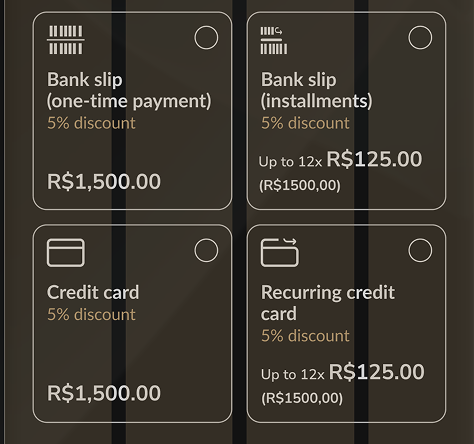Click 5% discount label under Recurring credit card
The width and height of the screenshot is (474, 444).
click(x=305, y=336)
